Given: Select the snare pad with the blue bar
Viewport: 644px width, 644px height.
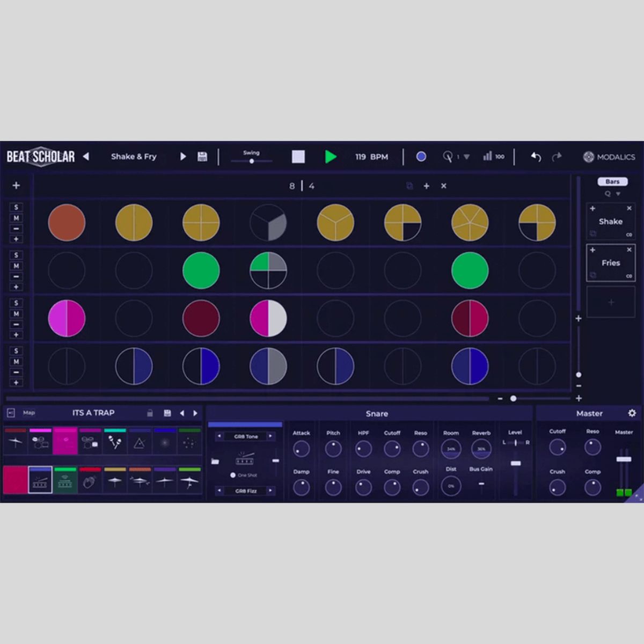Looking at the screenshot, I should tap(40, 480).
